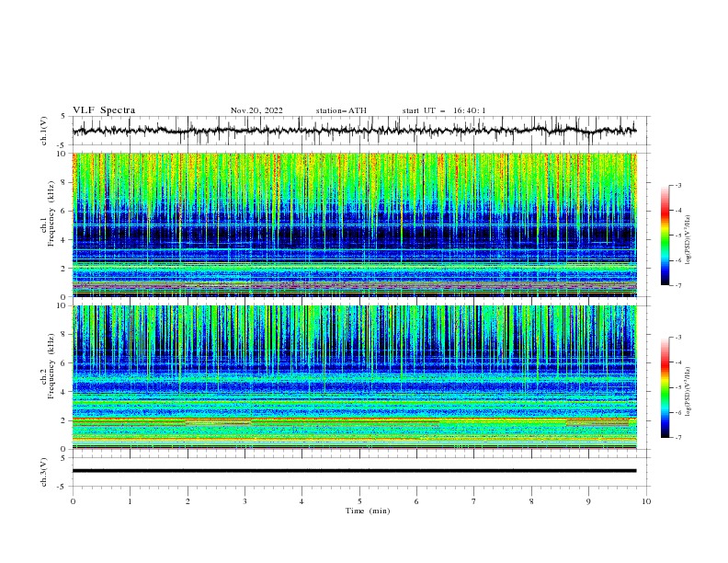Click the "-7" tick on ch.2 colorbar
The image size is (728, 563).
coord(678,437)
